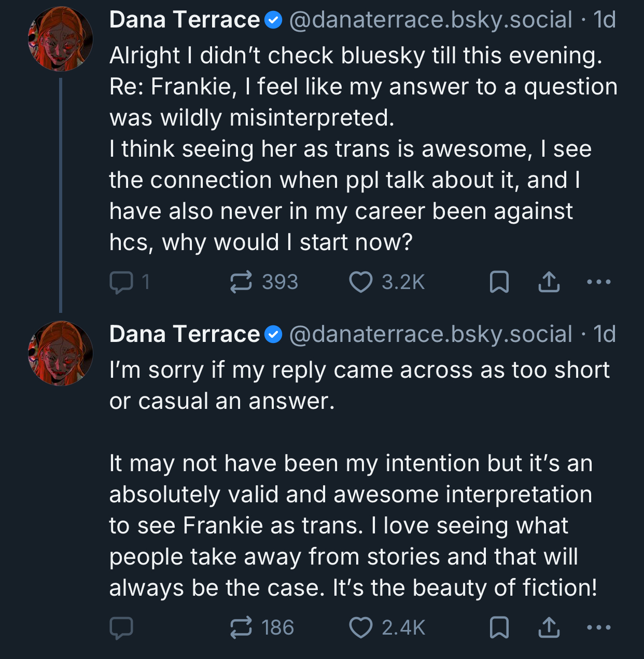This screenshot has height=659, width=644.
Task: Reply to the apology post
Action: click(122, 628)
